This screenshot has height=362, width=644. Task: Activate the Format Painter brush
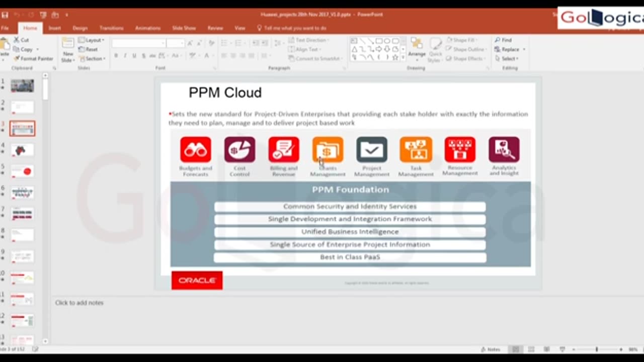[33, 58]
